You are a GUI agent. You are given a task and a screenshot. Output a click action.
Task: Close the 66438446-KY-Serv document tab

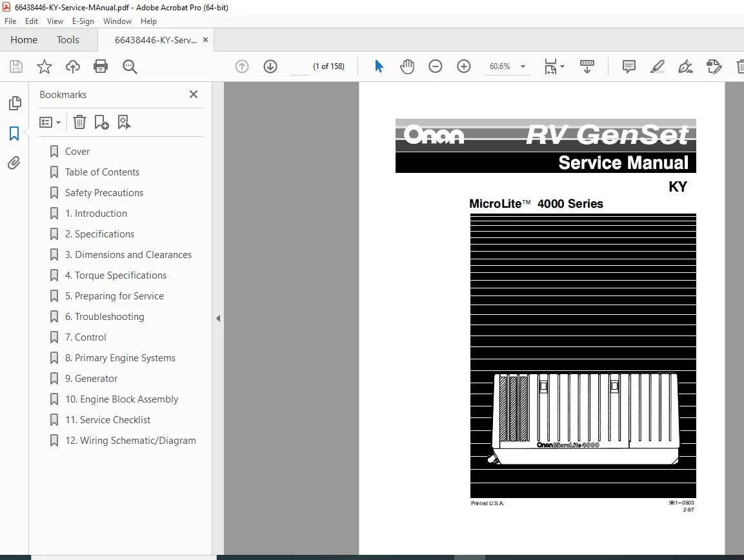(205, 40)
